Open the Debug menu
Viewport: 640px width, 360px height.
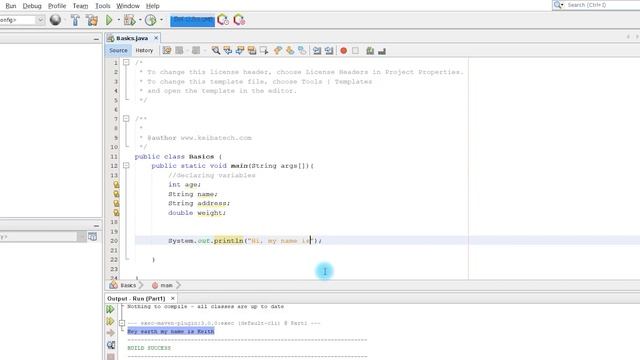pos(32,6)
